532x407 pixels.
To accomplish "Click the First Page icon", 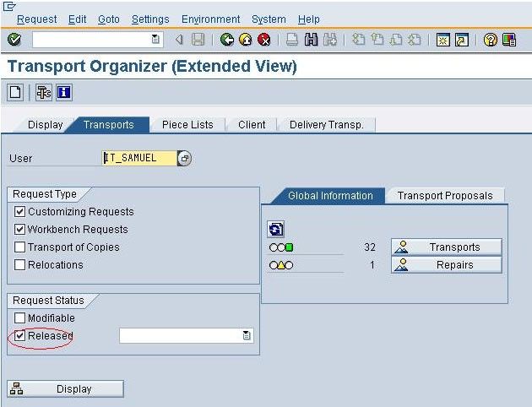I will click(x=358, y=40).
